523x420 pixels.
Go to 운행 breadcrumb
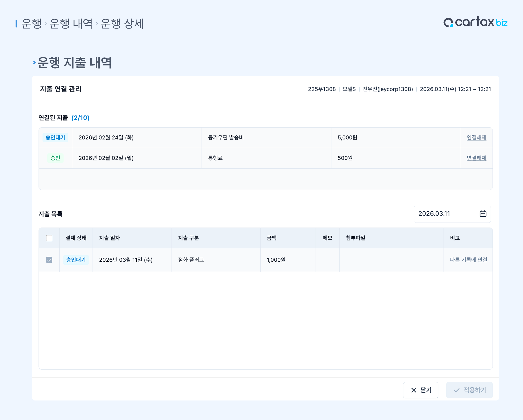[31, 24]
